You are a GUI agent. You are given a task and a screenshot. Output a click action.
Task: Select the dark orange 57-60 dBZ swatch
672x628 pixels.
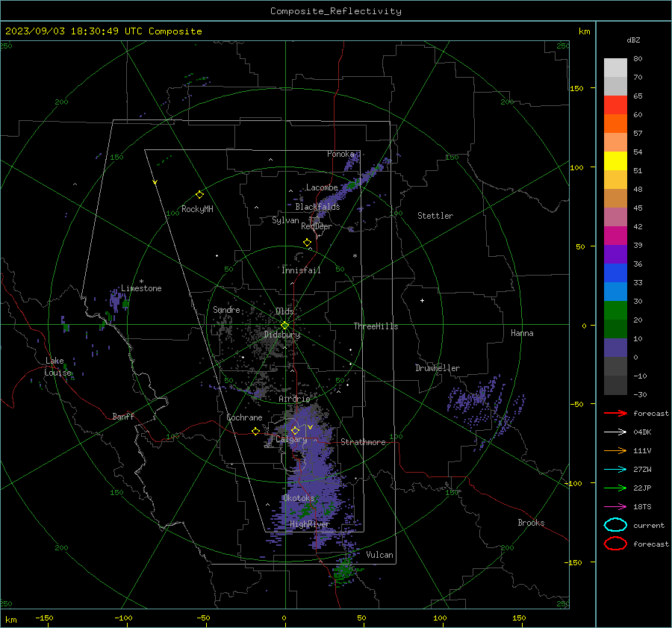(615, 124)
